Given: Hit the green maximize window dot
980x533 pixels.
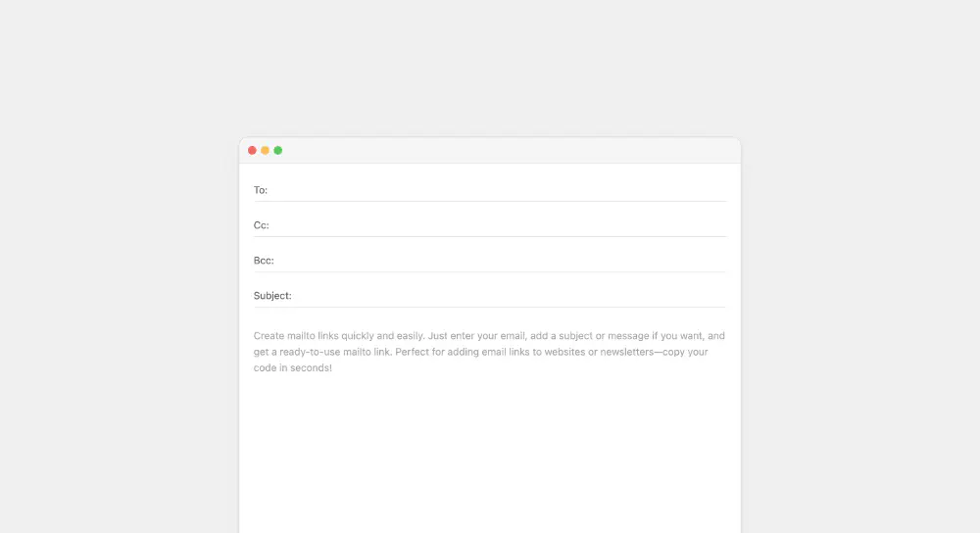Looking at the screenshot, I should tap(278, 150).
